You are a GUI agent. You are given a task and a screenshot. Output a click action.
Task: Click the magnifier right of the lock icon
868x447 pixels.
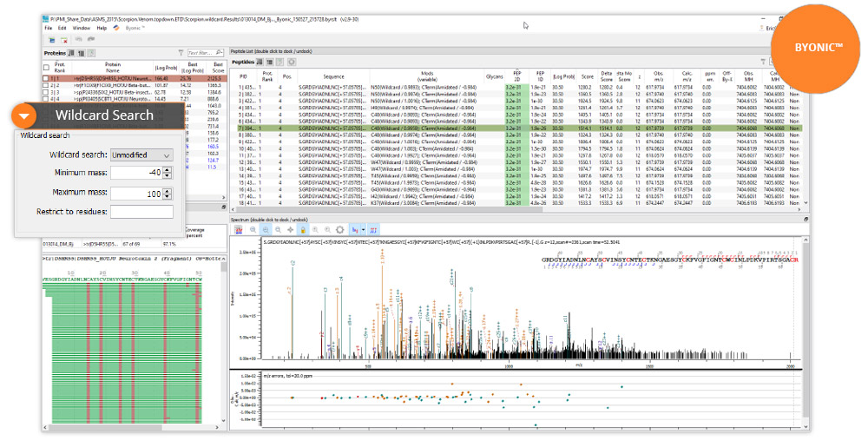click(315, 230)
